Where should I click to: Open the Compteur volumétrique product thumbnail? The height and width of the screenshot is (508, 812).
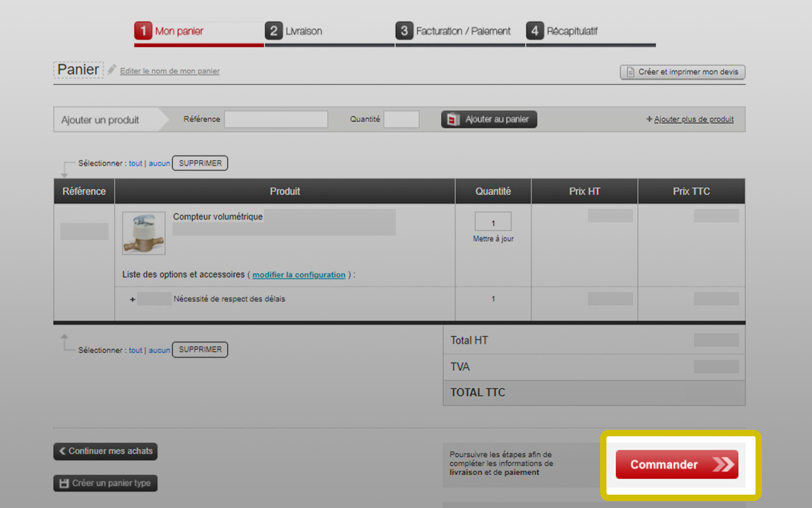[143, 233]
